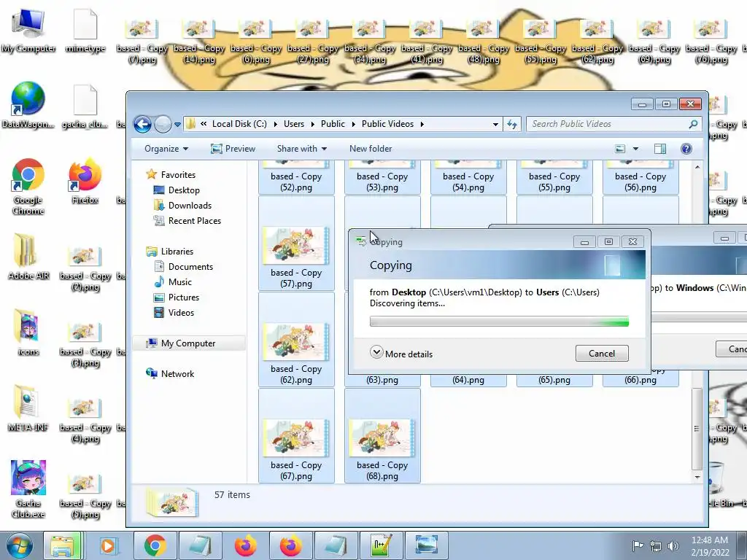The height and width of the screenshot is (560, 747).
Task: Click Users breadcrumb in address bar
Action: coord(293,124)
